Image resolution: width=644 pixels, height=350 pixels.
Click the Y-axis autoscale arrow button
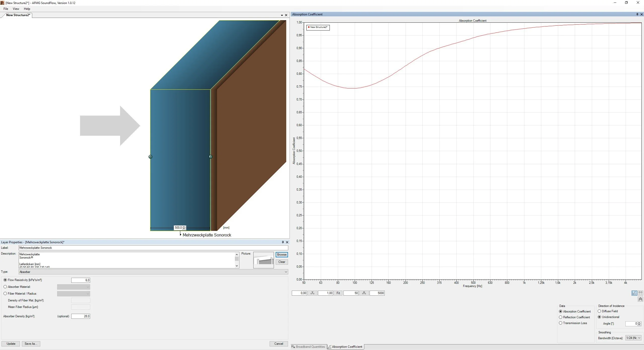click(312, 293)
